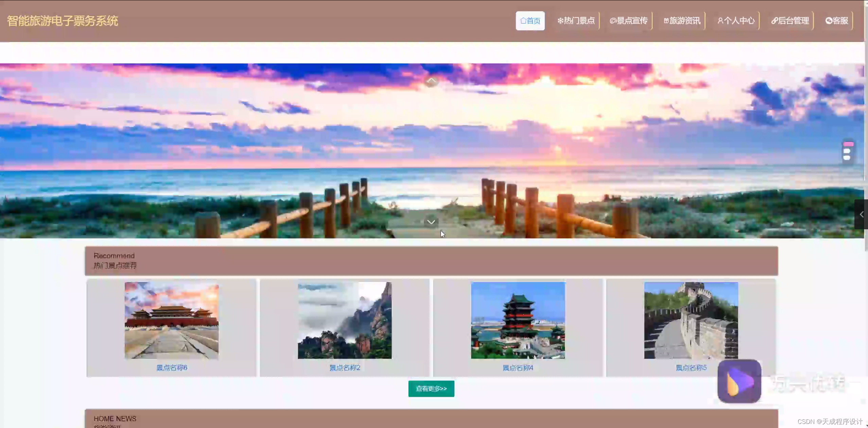Select the pink active slide indicator
Image resolution: width=868 pixels, height=428 pixels.
[x=848, y=144]
